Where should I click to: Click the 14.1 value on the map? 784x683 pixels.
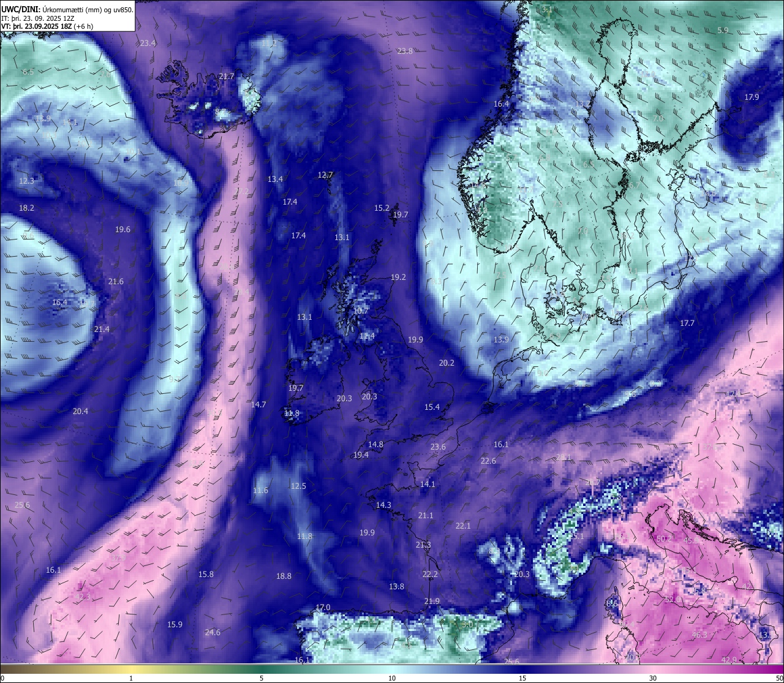pos(428,484)
